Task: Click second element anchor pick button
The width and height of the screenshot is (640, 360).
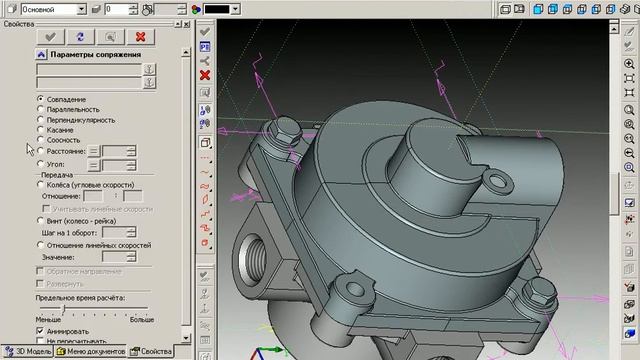Action: click(x=149, y=83)
